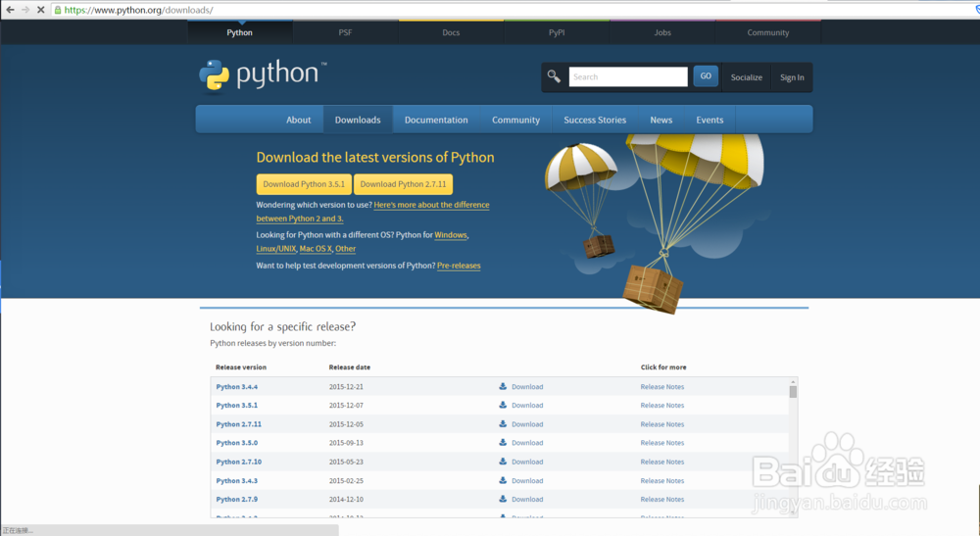Open the Socialize menu
Screen dimensions: 980x536
[x=746, y=77]
